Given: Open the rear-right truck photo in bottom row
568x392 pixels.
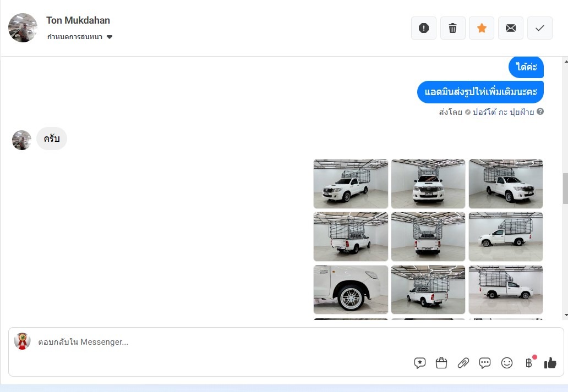Looking at the screenshot, I should [428, 290].
